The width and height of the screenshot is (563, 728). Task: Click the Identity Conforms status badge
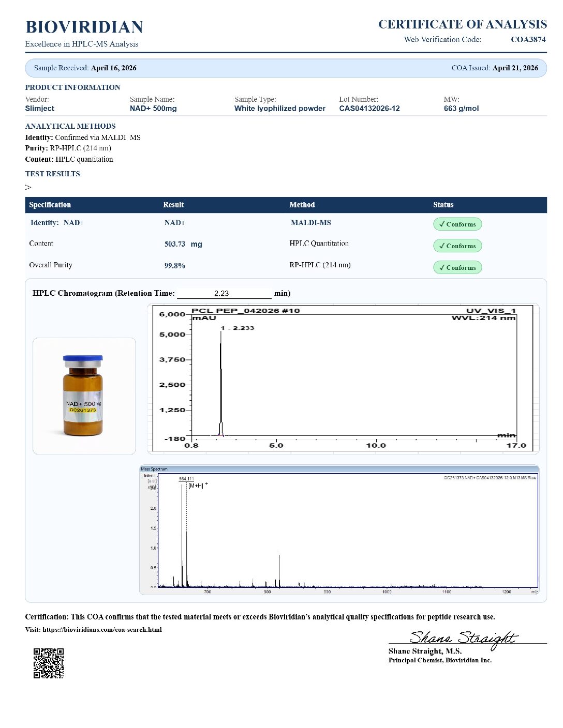pyautogui.click(x=457, y=224)
